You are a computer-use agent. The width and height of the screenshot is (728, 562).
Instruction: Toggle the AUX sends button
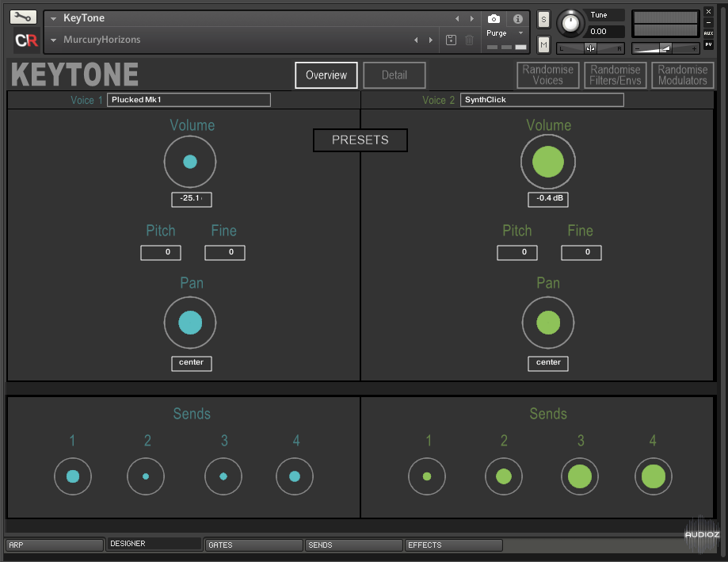[x=708, y=33]
